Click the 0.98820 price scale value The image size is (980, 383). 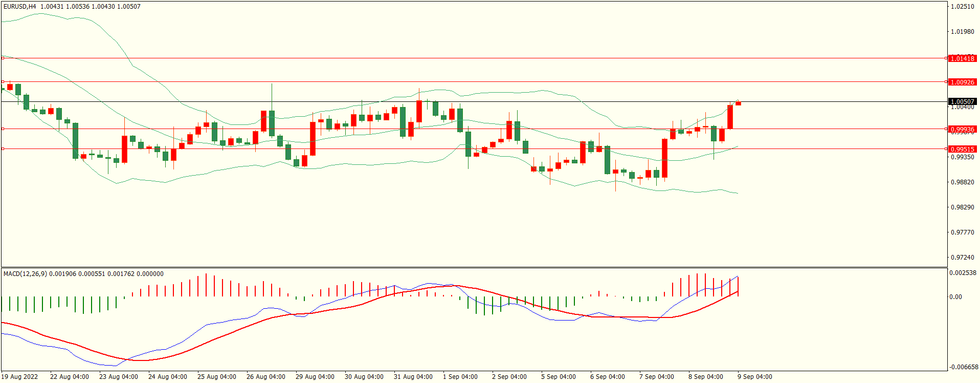point(962,182)
